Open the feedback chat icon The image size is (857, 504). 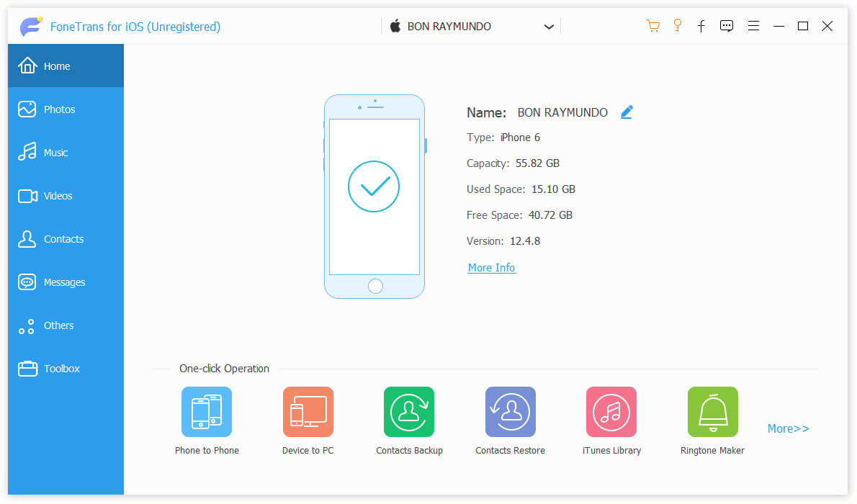pos(727,26)
